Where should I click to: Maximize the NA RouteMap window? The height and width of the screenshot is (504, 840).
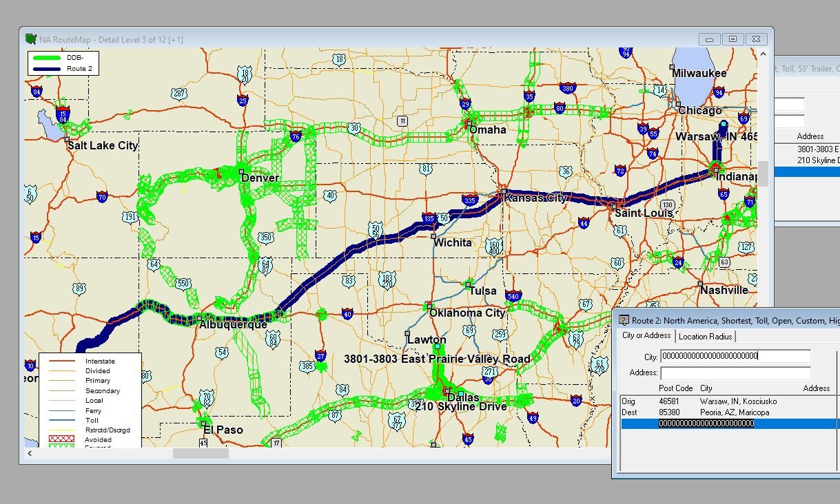pos(733,39)
